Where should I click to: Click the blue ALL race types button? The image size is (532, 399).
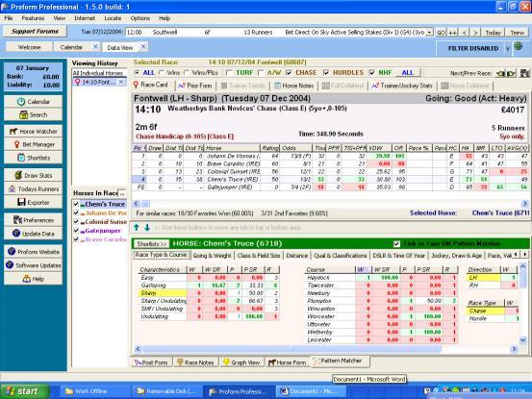tap(408, 72)
